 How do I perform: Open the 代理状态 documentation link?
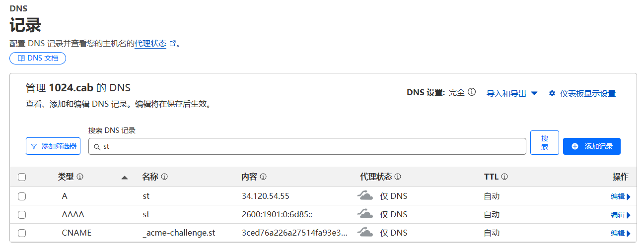tap(150, 44)
